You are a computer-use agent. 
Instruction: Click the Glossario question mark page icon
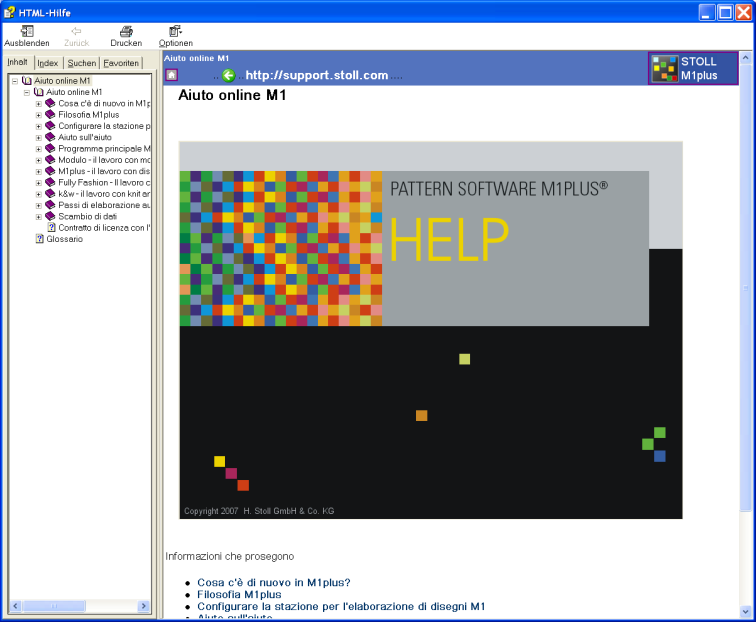pyautogui.click(x=40, y=239)
